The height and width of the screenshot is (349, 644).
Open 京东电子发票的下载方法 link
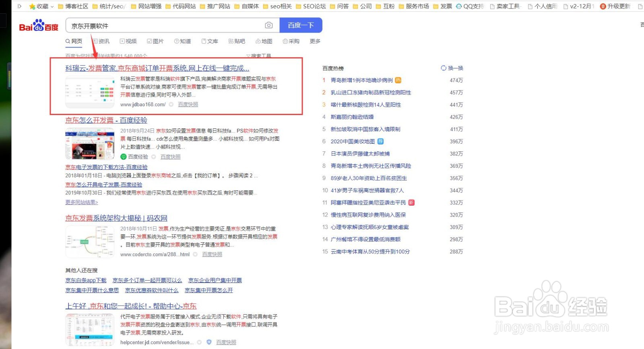107,167
